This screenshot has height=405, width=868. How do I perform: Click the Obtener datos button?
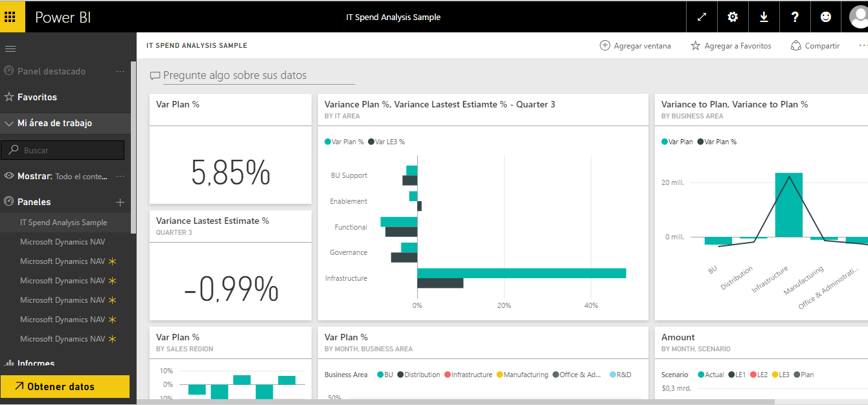point(65,387)
